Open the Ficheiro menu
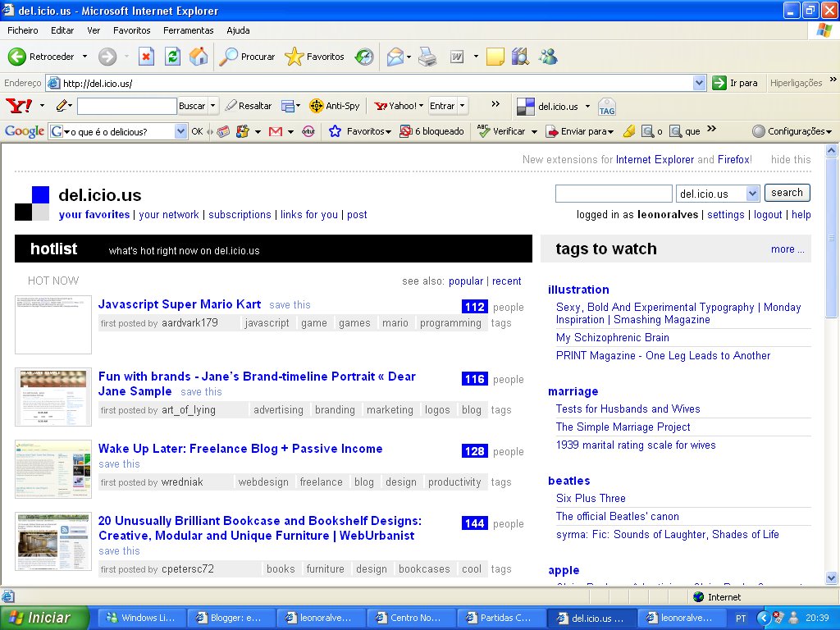840x630 pixels. [x=22, y=30]
